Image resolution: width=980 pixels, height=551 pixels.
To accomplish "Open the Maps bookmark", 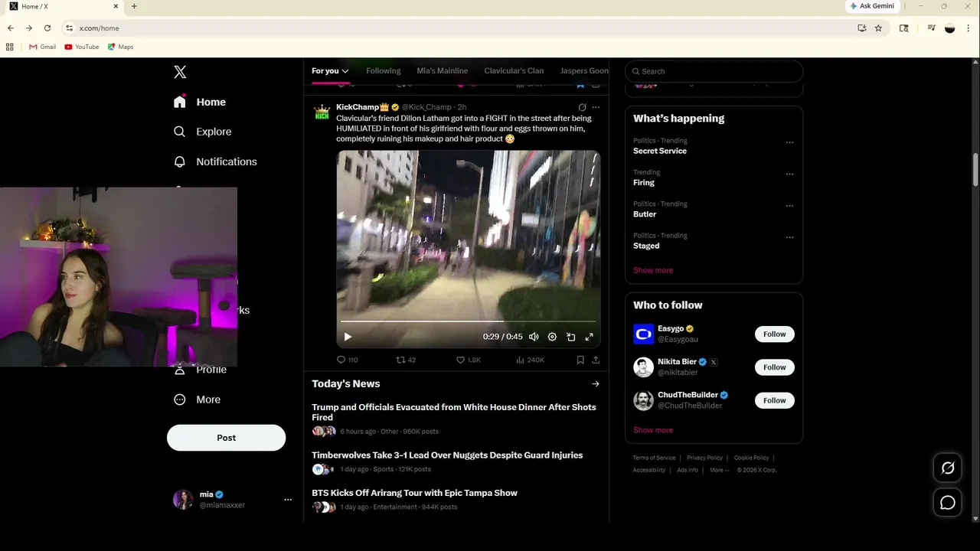I will tap(121, 47).
